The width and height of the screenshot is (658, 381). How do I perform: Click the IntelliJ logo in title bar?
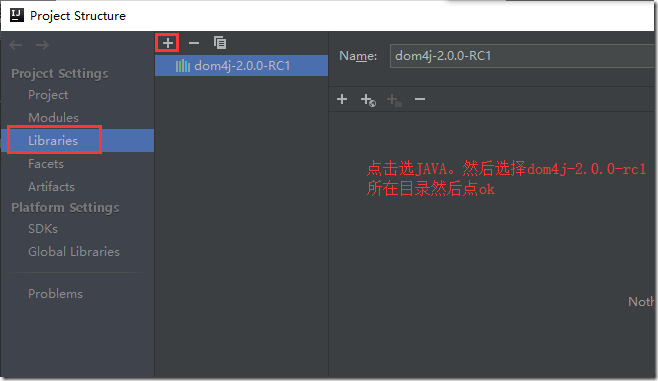pyautogui.click(x=17, y=16)
